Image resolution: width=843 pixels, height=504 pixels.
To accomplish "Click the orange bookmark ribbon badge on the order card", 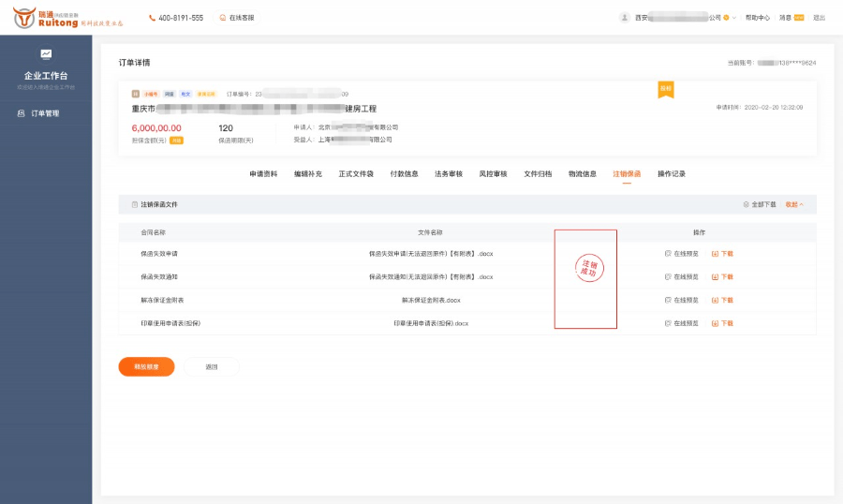I will (x=666, y=90).
